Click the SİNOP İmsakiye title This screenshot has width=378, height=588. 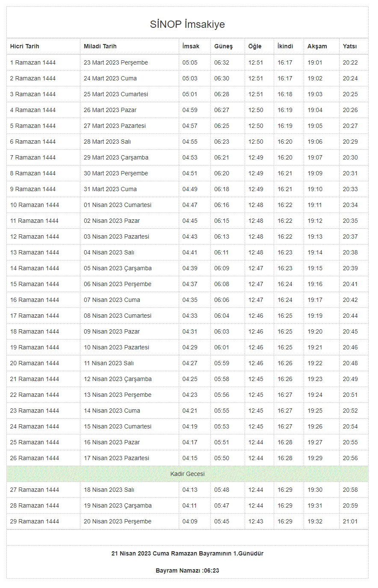[x=187, y=24]
